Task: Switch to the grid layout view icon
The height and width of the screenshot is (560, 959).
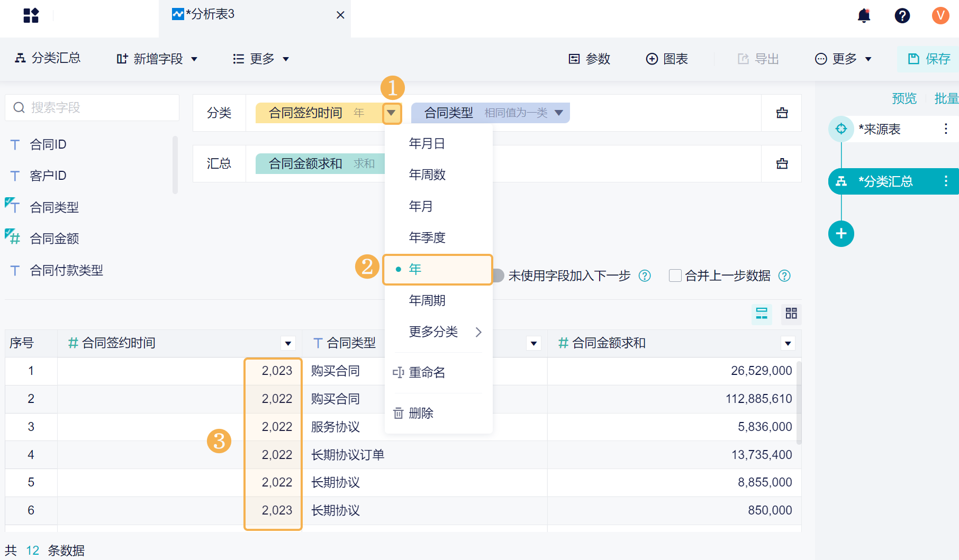Action: tap(791, 314)
